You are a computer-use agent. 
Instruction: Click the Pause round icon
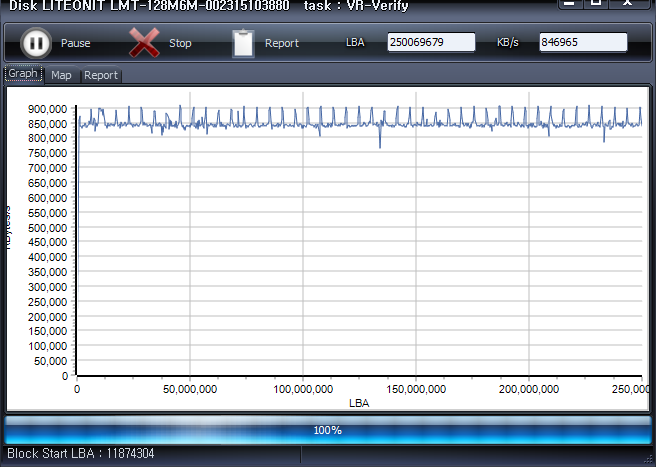[35, 43]
